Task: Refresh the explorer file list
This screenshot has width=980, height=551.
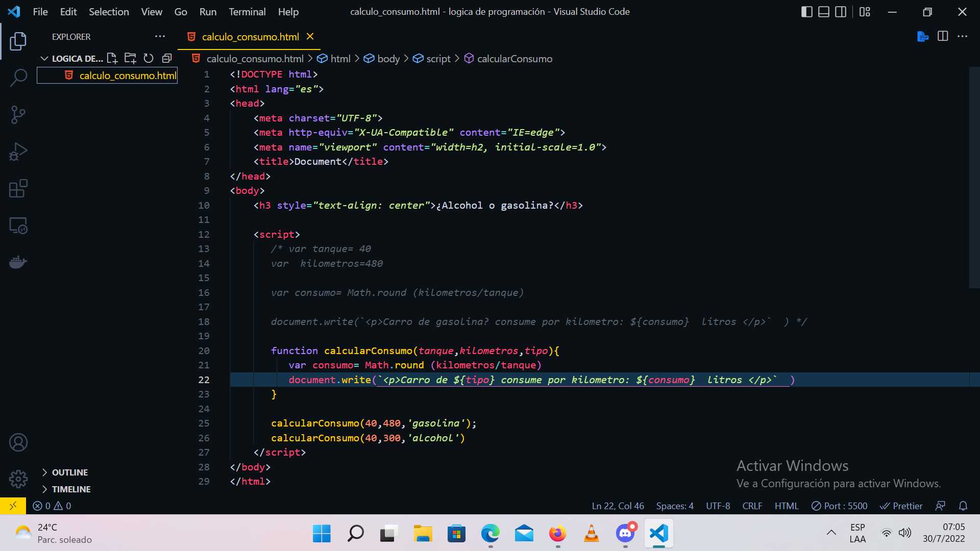Action: (149, 58)
